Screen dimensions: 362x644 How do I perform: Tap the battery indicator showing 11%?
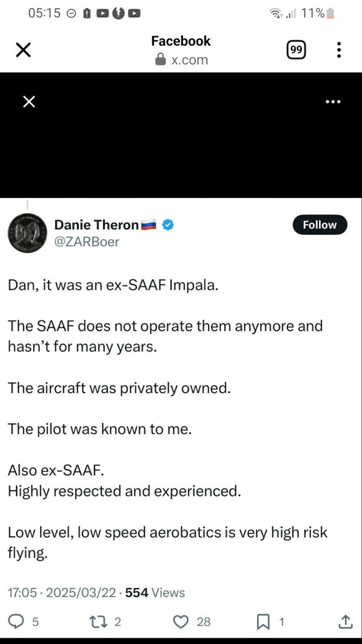(322, 12)
